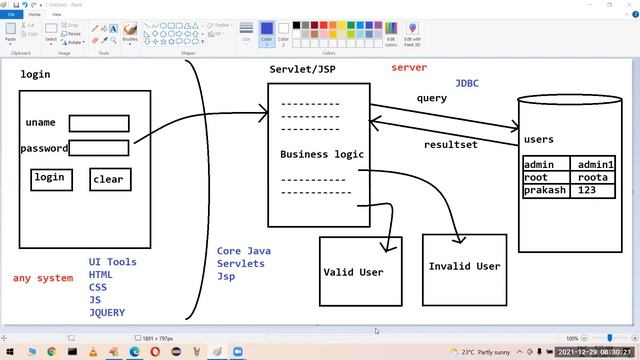Screen dimensions: 640x360
Task: Open the File menu
Action: coord(11,14)
